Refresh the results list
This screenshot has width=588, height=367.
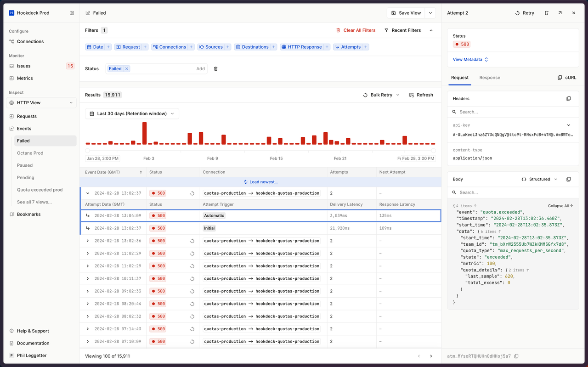421,95
